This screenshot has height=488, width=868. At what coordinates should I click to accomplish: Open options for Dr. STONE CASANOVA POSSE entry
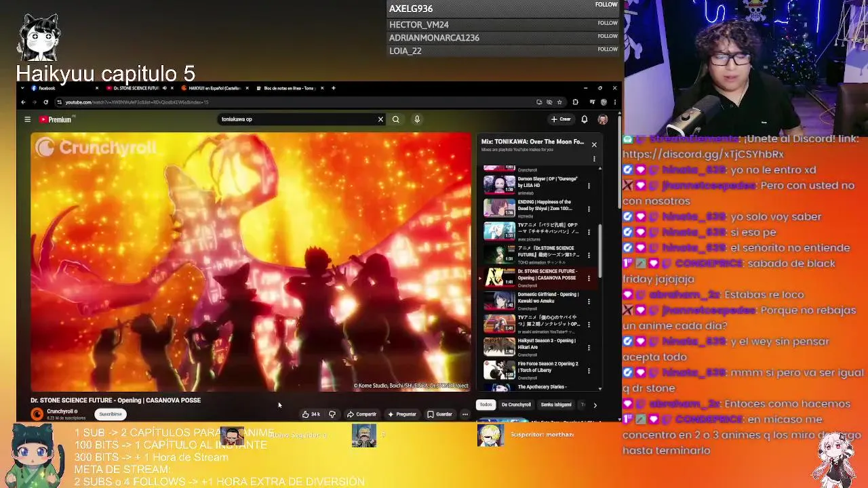click(x=589, y=278)
